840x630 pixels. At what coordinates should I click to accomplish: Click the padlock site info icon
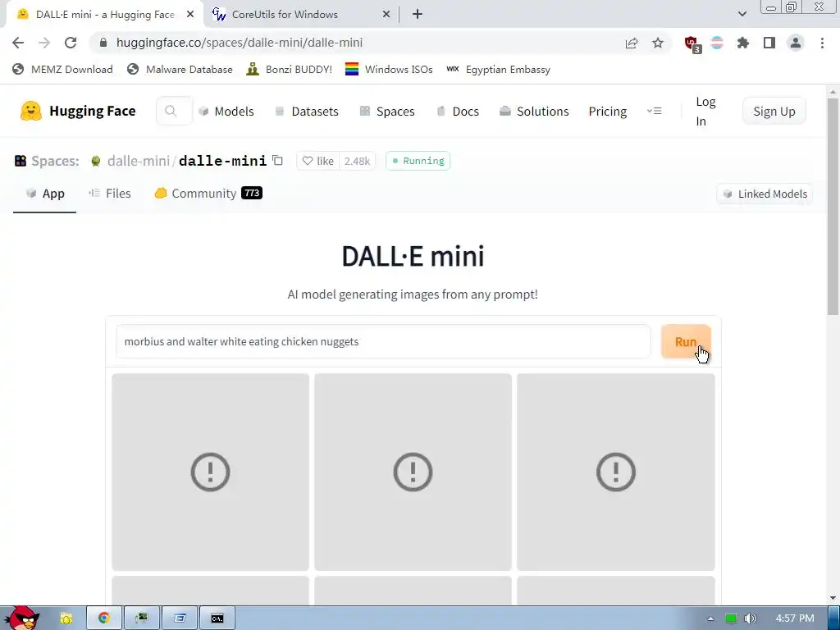point(103,43)
